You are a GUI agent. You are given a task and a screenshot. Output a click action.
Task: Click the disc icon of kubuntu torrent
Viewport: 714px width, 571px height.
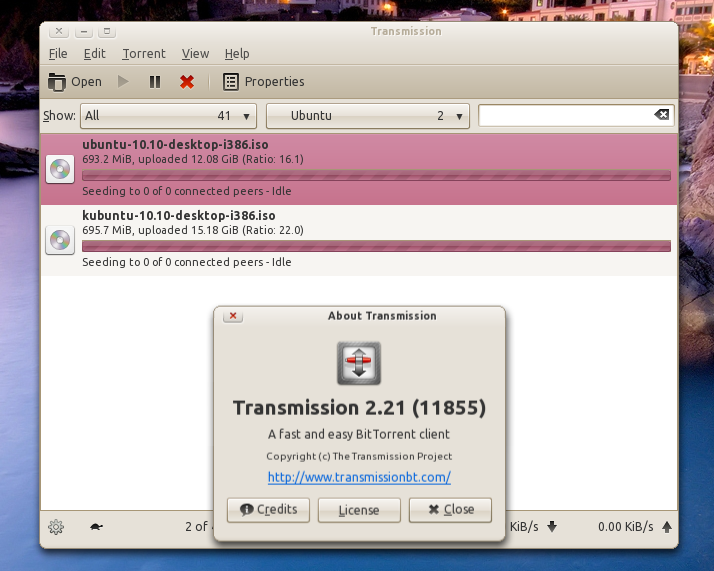click(60, 240)
